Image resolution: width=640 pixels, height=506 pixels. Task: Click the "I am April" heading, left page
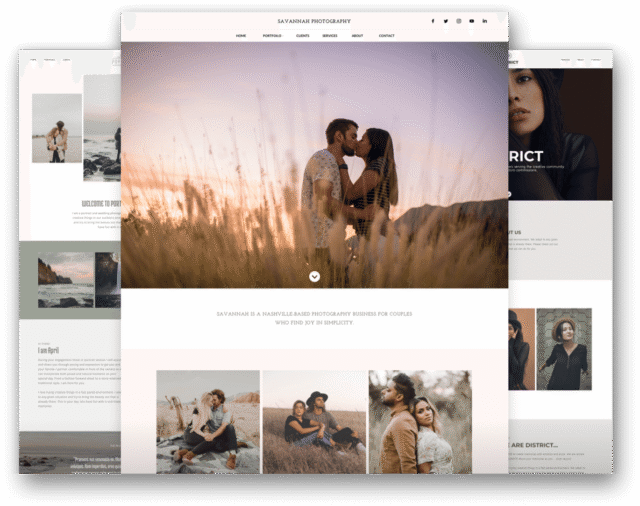pyautogui.click(x=49, y=351)
